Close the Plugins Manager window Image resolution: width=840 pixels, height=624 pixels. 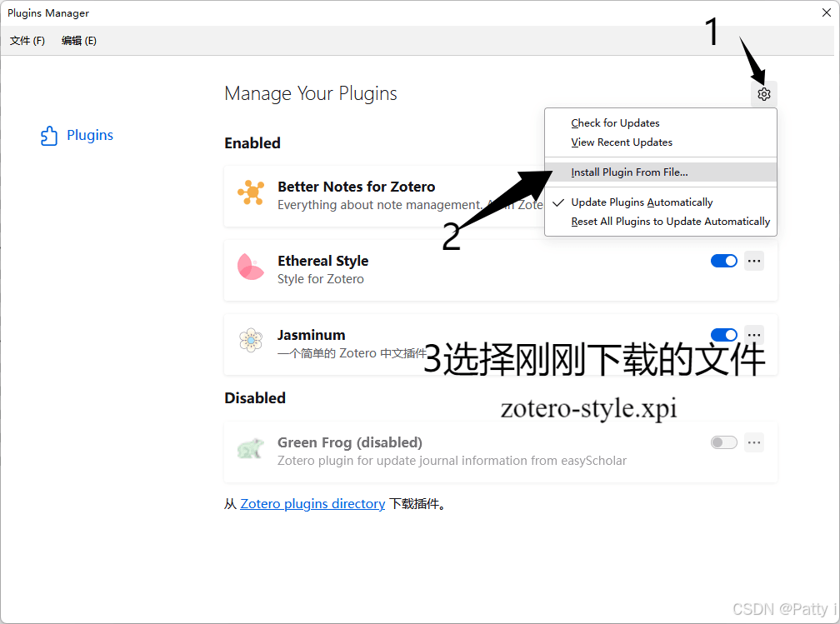pyautogui.click(x=827, y=12)
